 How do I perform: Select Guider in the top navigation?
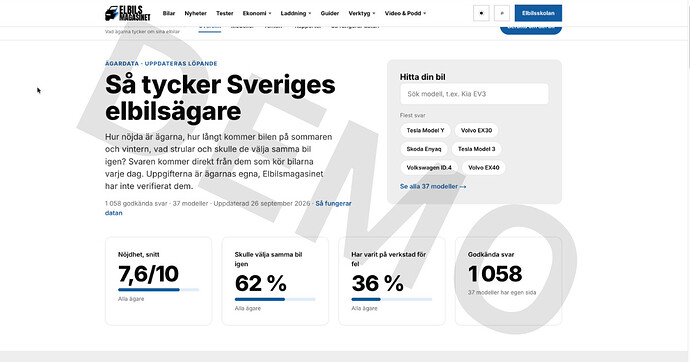point(330,13)
